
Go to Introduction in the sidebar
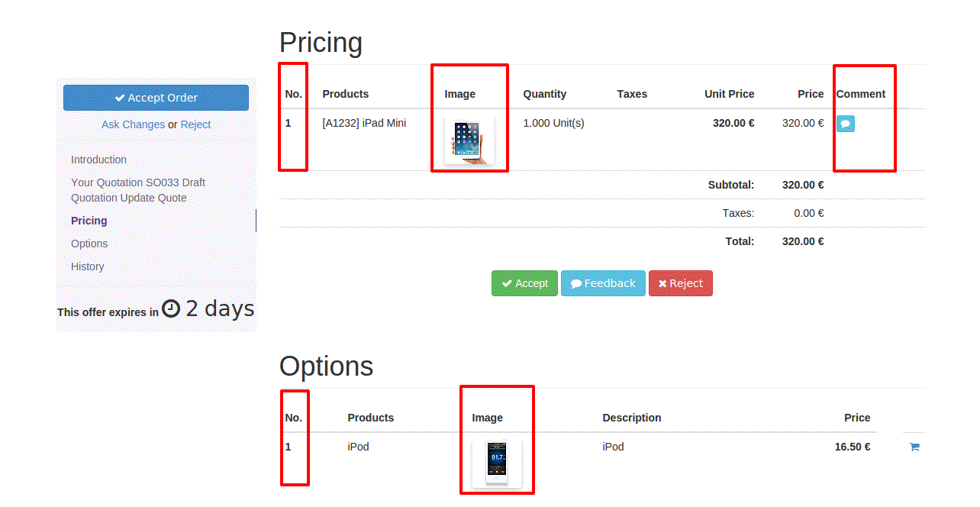tap(98, 160)
